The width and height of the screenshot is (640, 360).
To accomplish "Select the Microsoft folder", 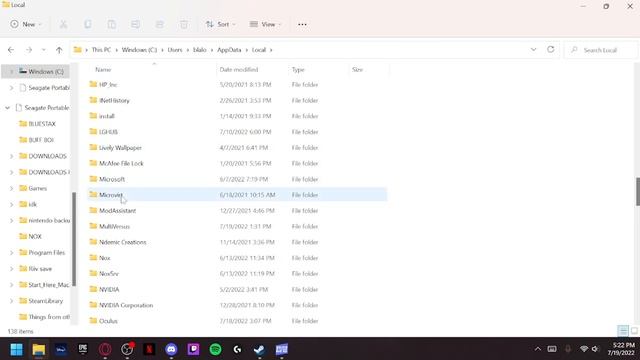I will [x=238, y=179].
